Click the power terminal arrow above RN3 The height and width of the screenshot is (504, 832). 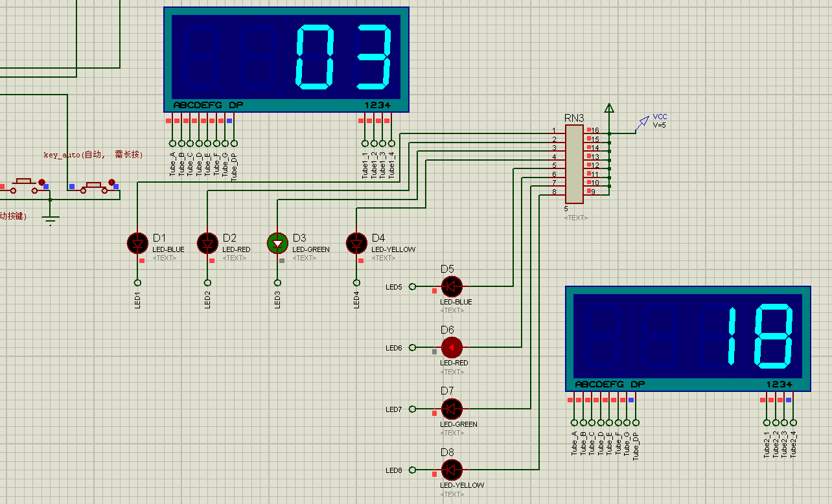(609, 108)
